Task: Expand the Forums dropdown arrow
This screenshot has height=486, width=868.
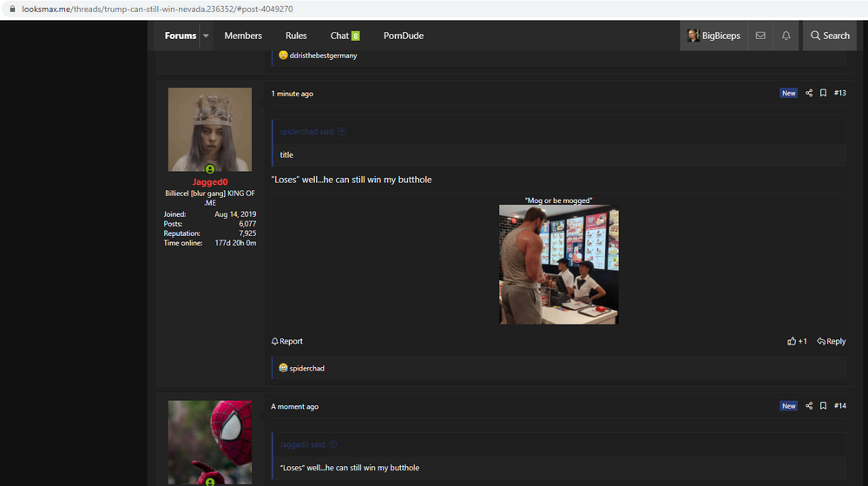Action: [206, 36]
